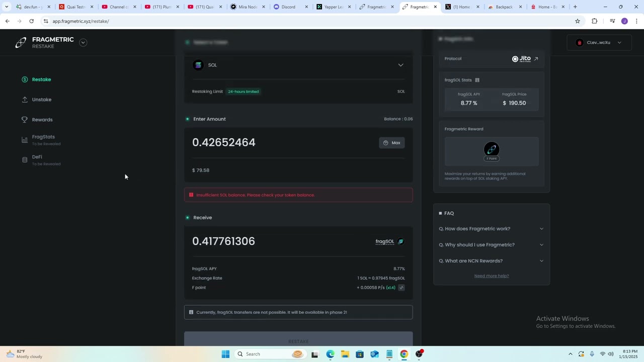
Task: Select DeFi sidebar item
Action: (37, 157)
